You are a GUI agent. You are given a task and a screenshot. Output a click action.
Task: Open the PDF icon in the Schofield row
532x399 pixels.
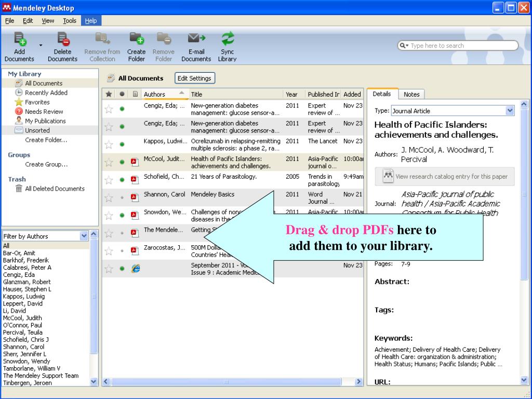[135, 180]
